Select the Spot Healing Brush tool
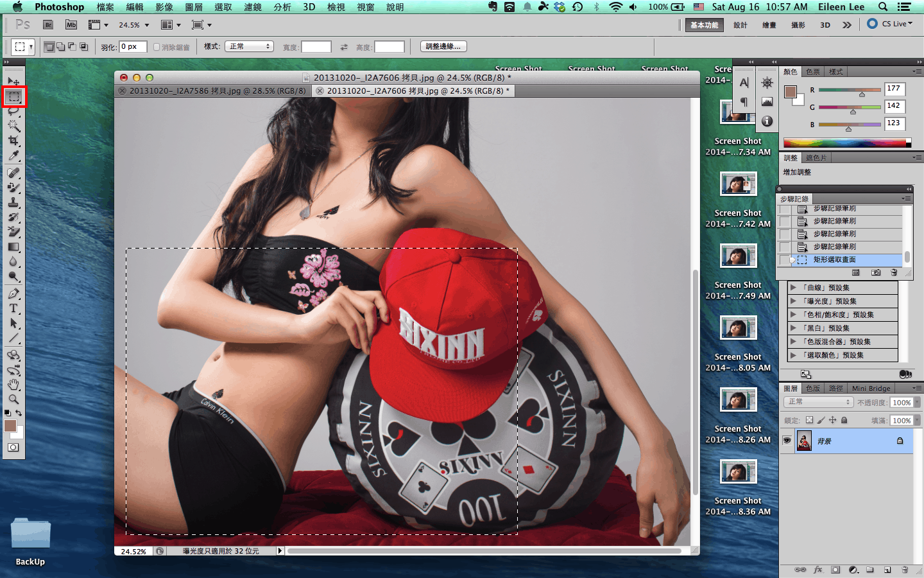The image size is (924, 578). coord(13,173)
